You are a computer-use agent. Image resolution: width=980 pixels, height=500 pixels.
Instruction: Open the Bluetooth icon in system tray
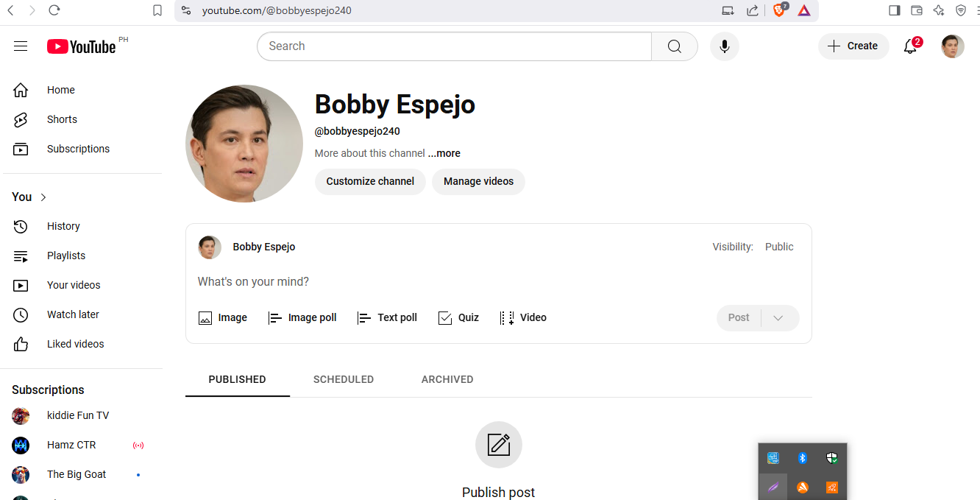click(803, 458)
